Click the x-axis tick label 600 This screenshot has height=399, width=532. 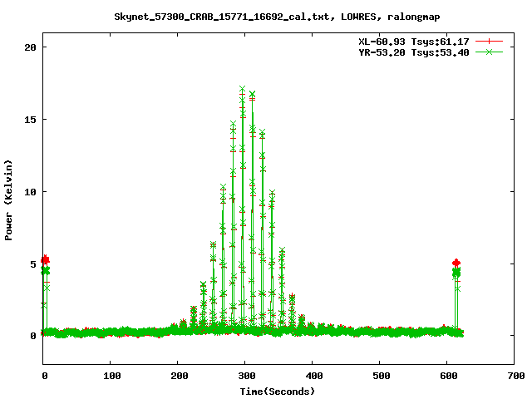448,376
